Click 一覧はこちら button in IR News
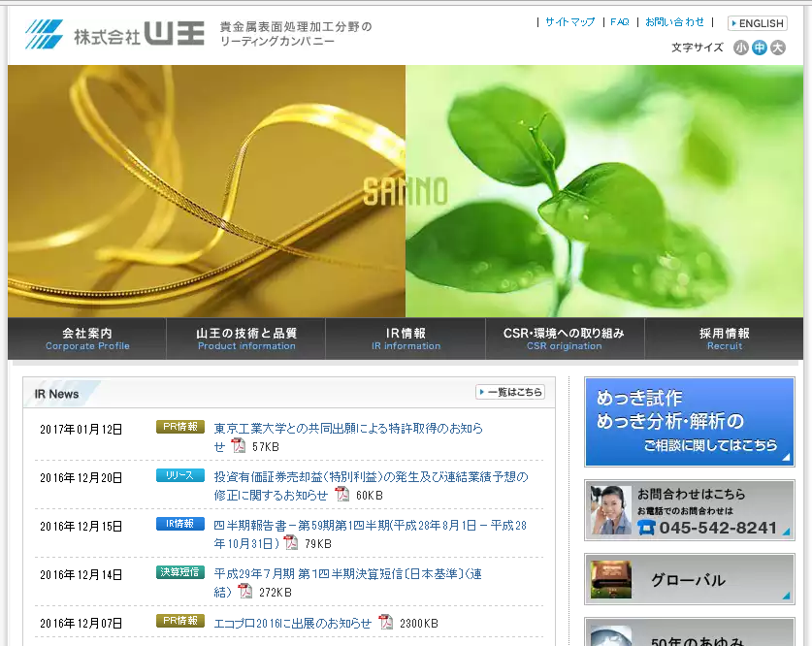Screen dimensions: 812x646 510,392
